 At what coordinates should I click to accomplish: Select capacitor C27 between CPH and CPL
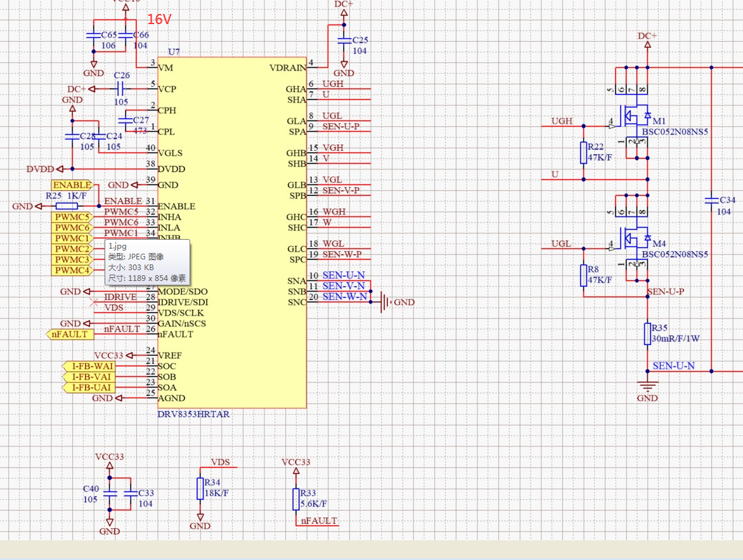pos(126,120)
